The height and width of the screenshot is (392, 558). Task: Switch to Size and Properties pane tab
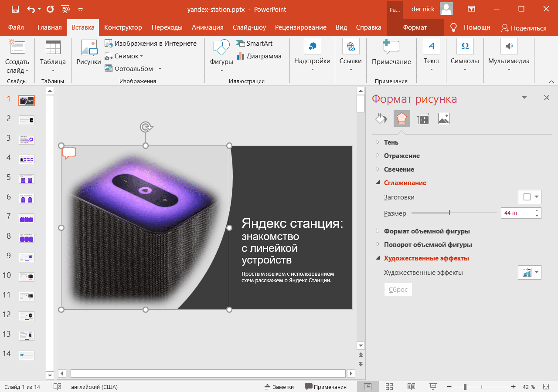(x=423, y=118)
